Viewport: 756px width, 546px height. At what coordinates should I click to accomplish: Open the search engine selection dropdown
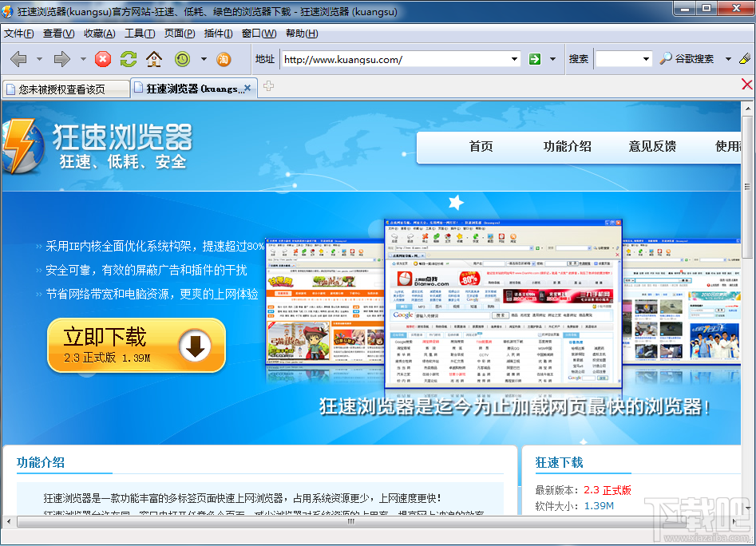coord(728,59)
